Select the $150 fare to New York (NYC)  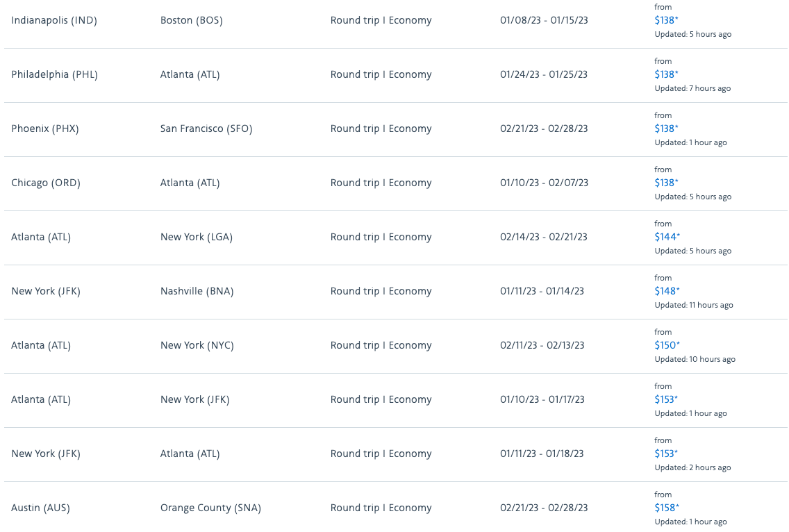coord(666,345)
